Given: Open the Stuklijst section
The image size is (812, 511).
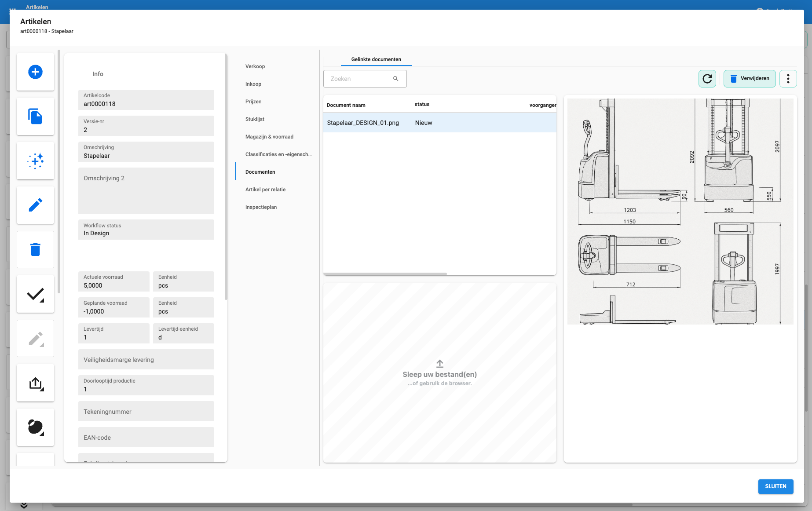Looking at the screenshot, I should click(255, 119).
